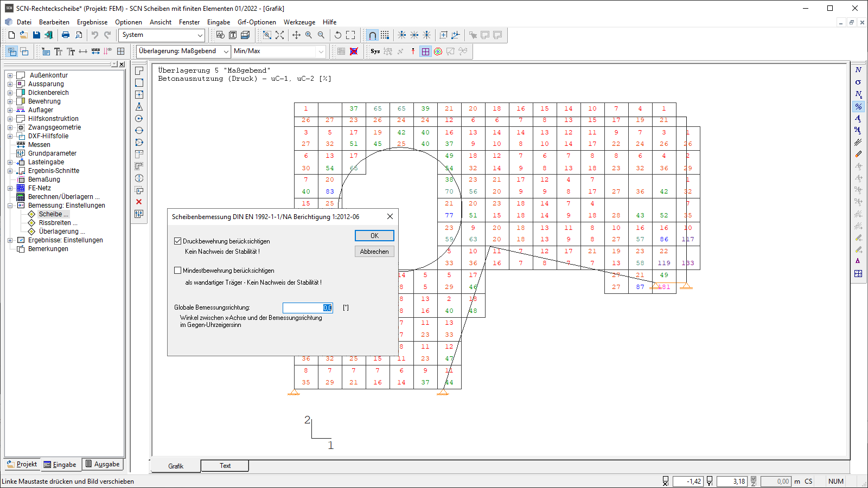Click the red X delete tool in the vertical toolbar
The height and width of the screenshot is (488, 868).
[x=139, y=202]
